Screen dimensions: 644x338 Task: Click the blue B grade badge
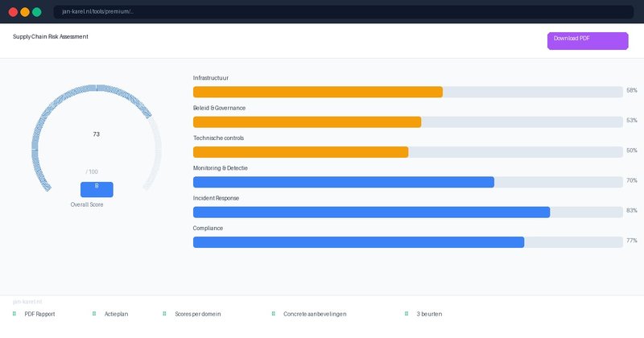coord(97,189)
